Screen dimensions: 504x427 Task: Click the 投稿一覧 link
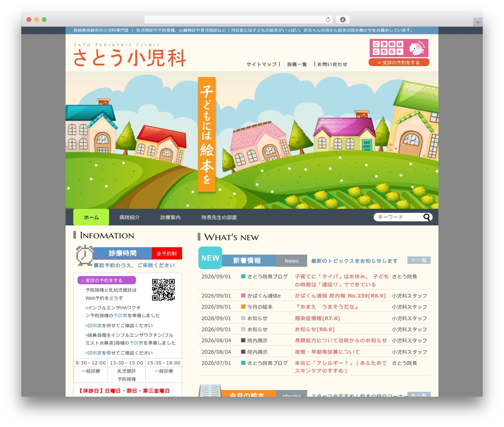pos(297,64)
